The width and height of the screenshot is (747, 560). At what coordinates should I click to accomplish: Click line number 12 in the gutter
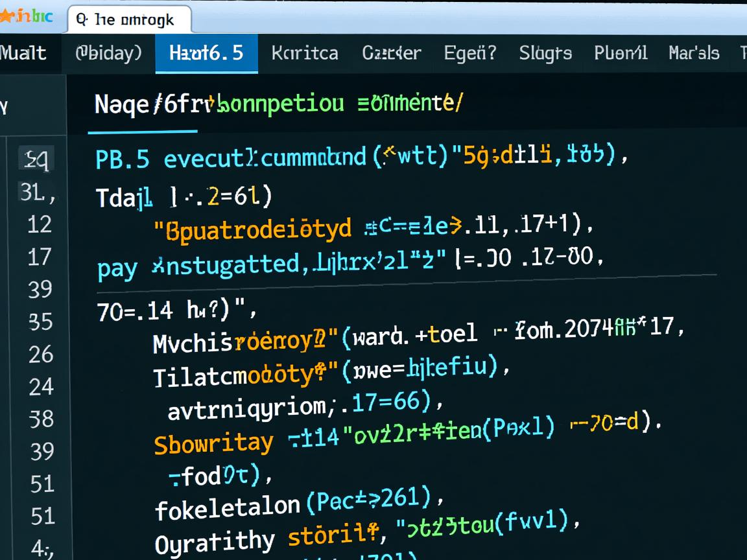pos(40,224)
